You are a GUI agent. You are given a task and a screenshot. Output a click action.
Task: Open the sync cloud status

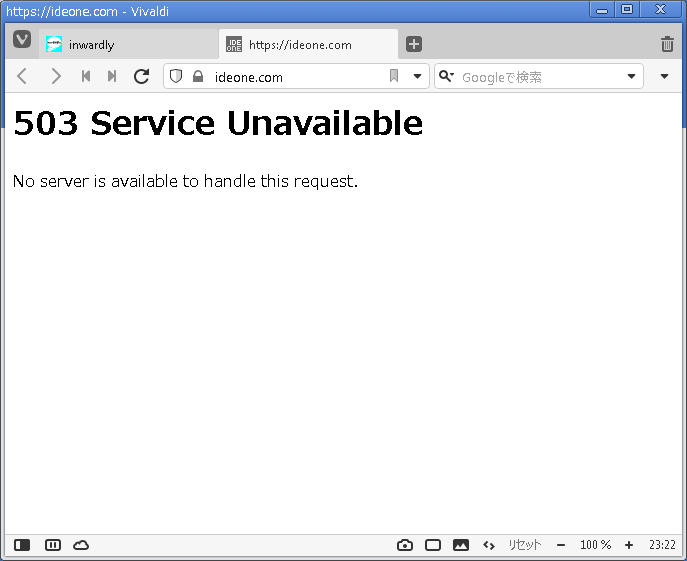tap(81, 545)
